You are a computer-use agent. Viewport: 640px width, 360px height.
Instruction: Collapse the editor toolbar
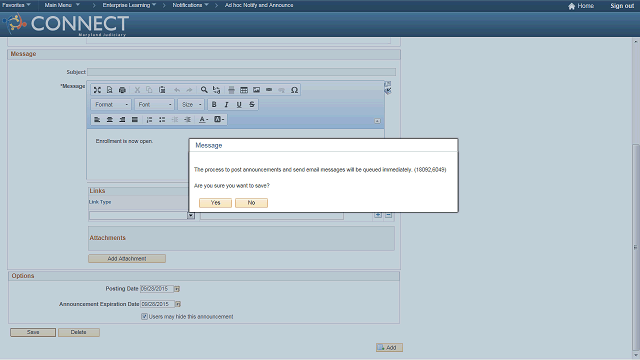pyautogui.click(x=377, y=121)
